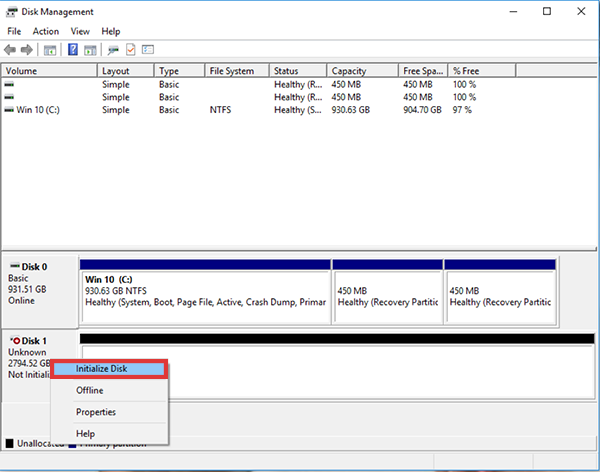Click the 930.63 GB capacity cell
Image resolution: width=600 pixels, height=472 pixels.
tap(351, 110)
